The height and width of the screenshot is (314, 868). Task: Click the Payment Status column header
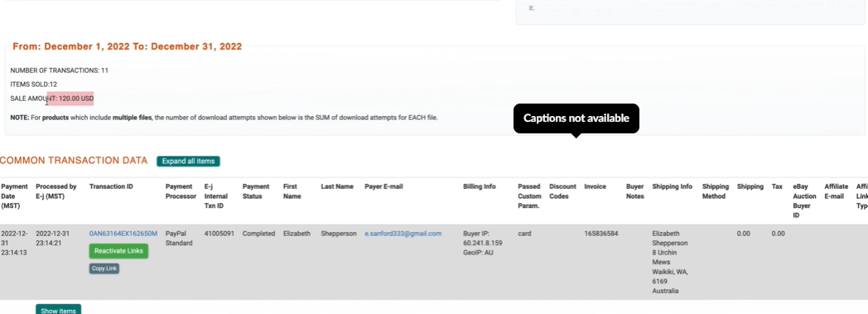[256, 191]
